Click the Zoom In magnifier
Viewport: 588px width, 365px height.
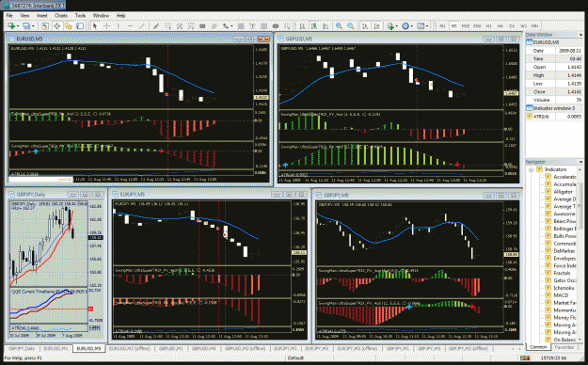tap(339, 26)
